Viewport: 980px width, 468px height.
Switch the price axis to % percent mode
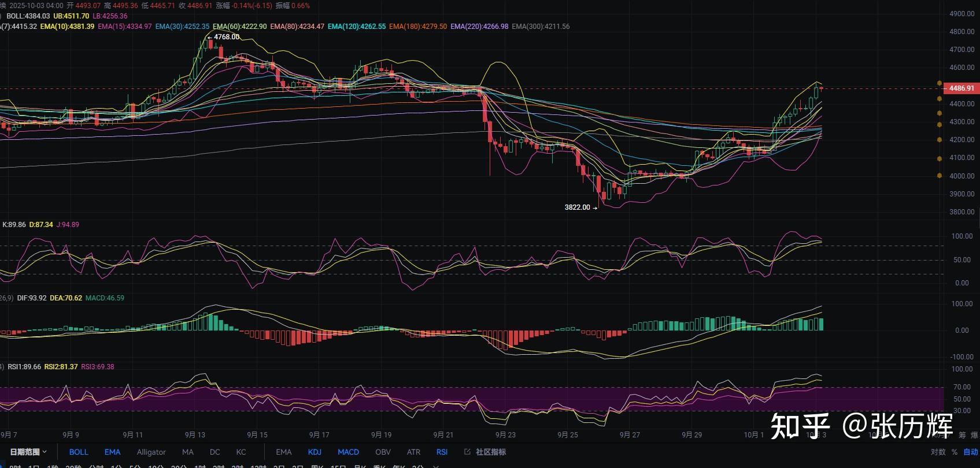(955, 452)
